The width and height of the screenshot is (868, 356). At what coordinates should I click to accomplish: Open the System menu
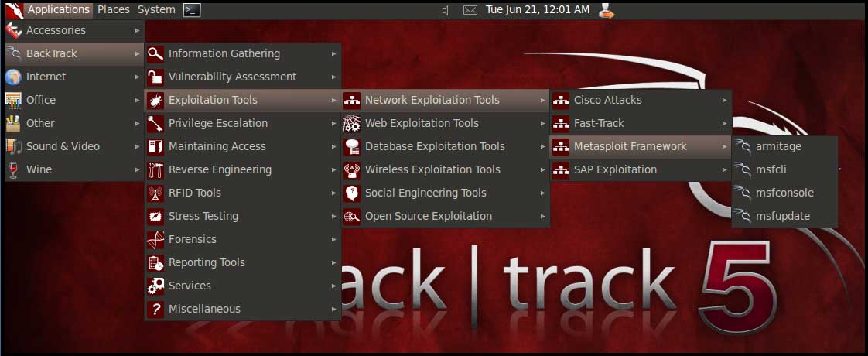[156, 10]
